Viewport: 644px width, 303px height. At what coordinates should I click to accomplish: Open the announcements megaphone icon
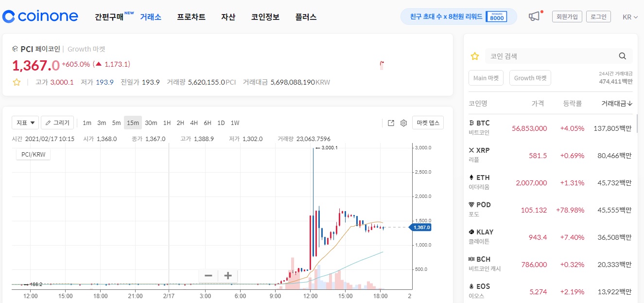[534, 17]
